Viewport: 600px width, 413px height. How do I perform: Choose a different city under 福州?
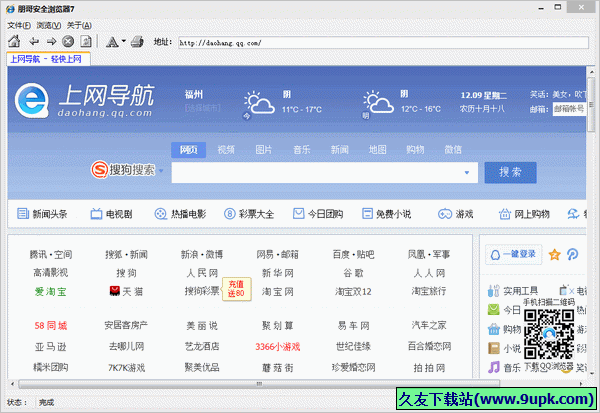[x=202, y=108]
